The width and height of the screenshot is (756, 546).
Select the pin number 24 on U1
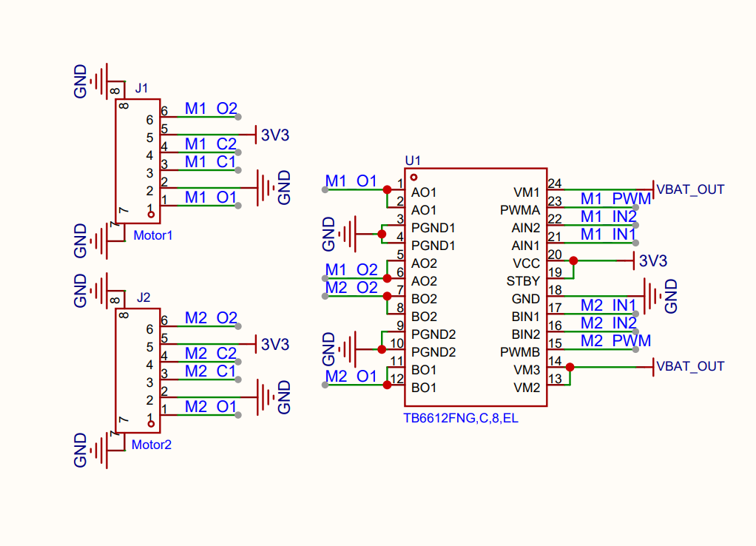coord(555,183)
